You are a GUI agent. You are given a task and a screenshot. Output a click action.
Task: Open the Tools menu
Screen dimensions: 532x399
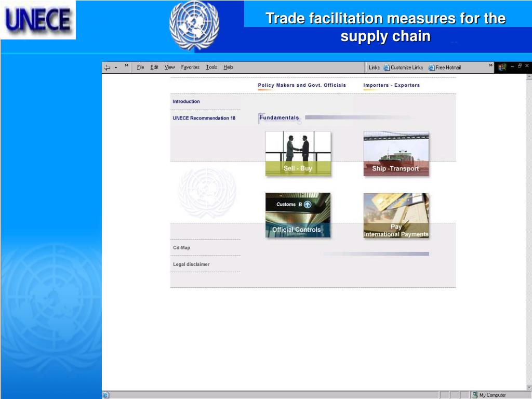(x=211, y=67)
